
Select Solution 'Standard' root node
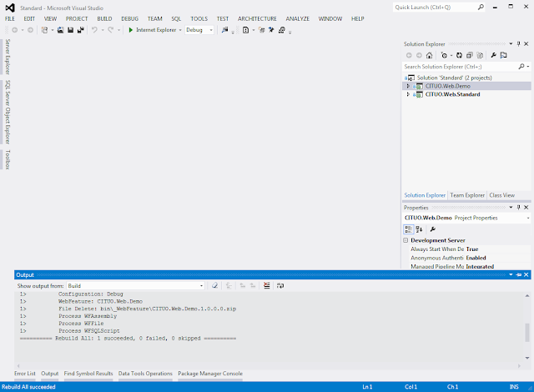coord(454,78)
